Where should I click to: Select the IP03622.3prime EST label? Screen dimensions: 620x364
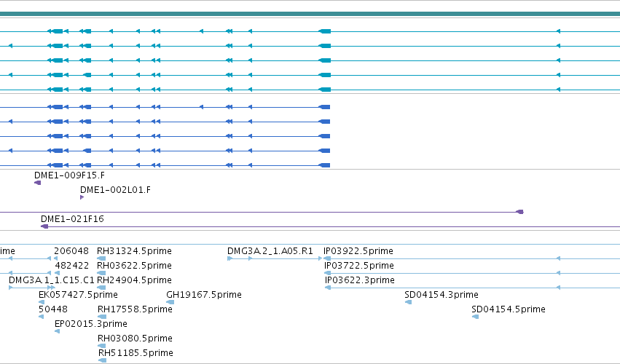point(360,280)
